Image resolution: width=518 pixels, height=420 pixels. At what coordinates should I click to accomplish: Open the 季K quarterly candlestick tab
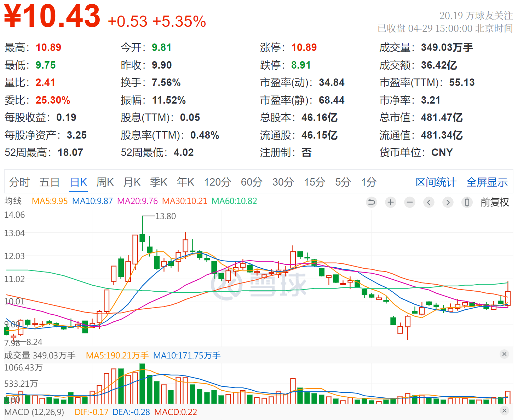click(159, 182)
